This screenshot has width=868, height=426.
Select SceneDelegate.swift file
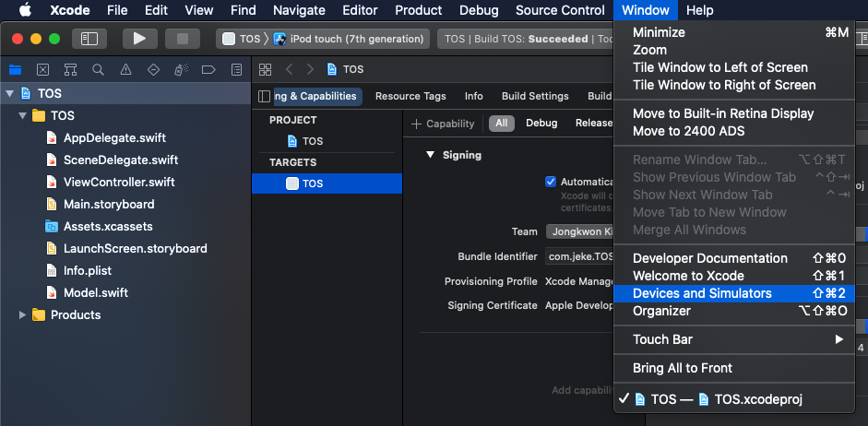coord(121,160)
